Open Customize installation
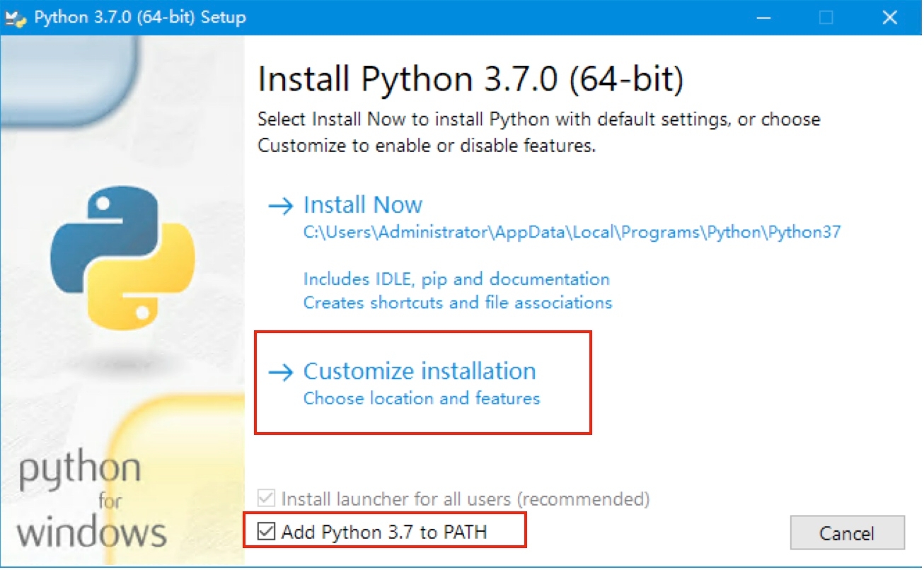Screen dimensions: 924x570 (420, 372)
